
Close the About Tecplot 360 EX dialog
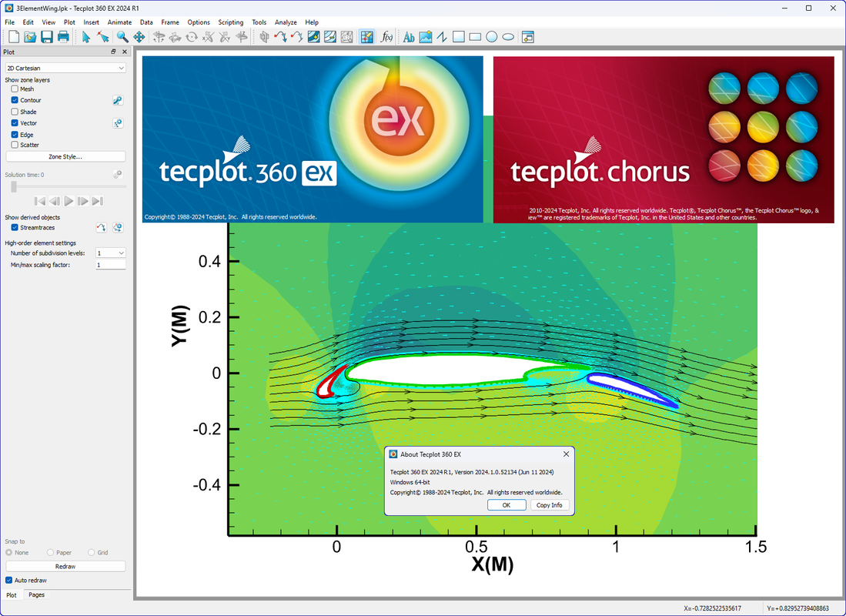[x=566, y=454]
